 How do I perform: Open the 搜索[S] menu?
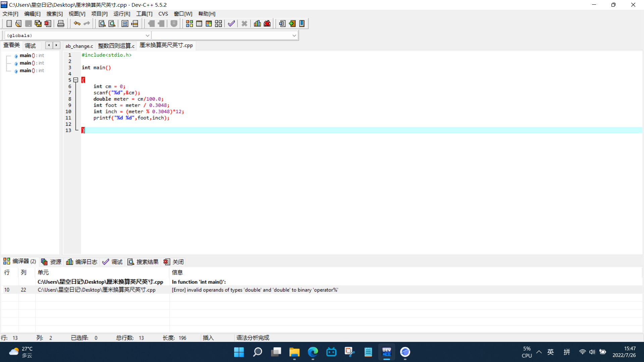[x=54, y=14]
